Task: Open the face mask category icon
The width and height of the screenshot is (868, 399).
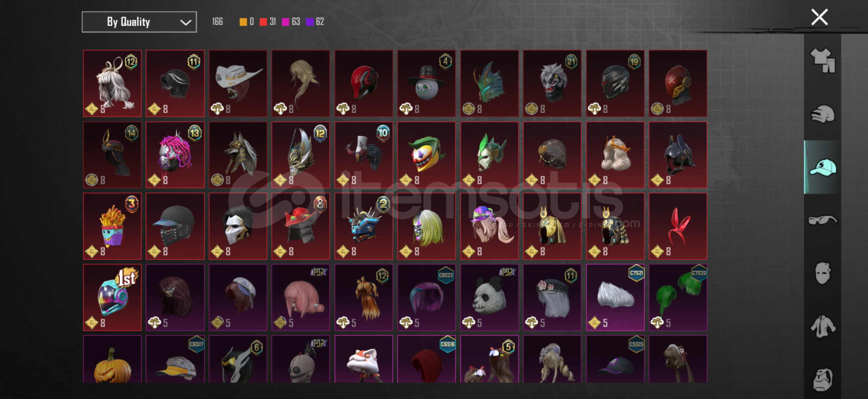Action: point(823,273)
